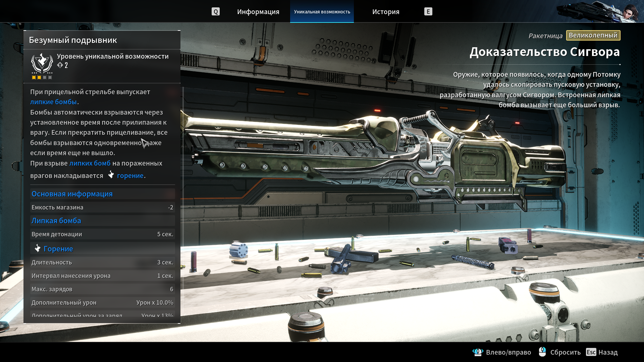
Task: Click the Великолепный rarity badge
Action: [593, 35]
